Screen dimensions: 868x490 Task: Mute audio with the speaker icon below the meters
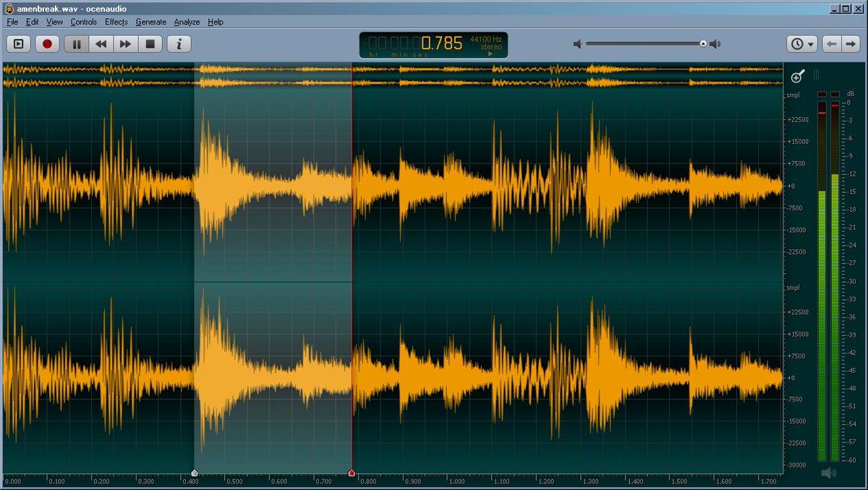827,473
